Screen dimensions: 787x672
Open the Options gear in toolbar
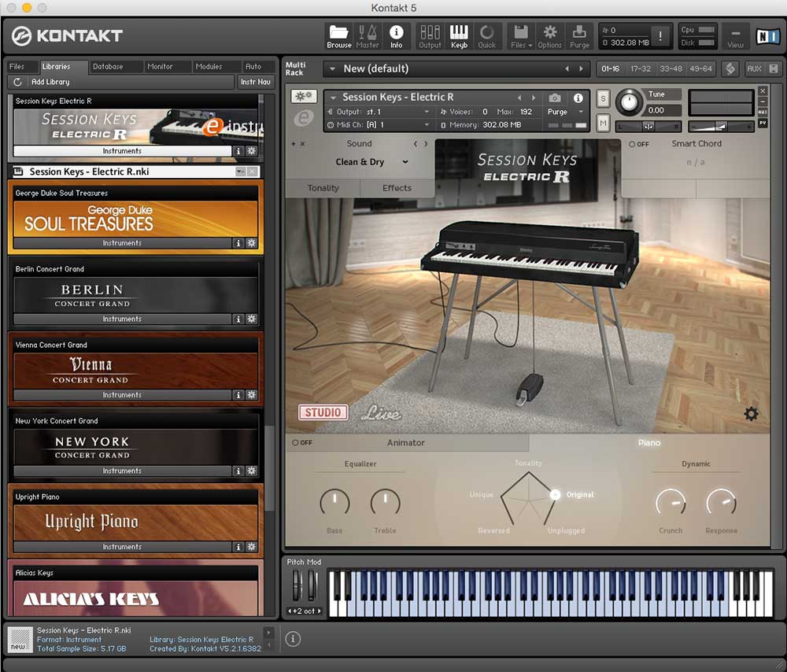550,35
